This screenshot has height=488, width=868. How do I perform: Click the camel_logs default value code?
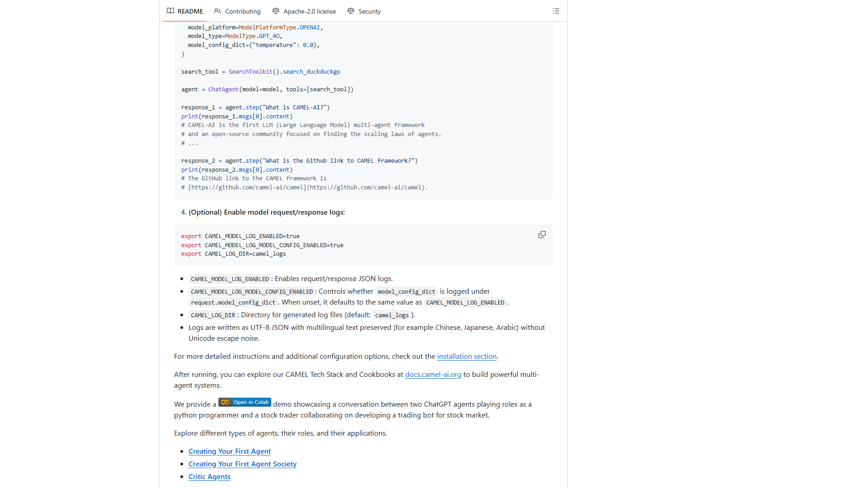pyautogui.click(x=392, y=315)
